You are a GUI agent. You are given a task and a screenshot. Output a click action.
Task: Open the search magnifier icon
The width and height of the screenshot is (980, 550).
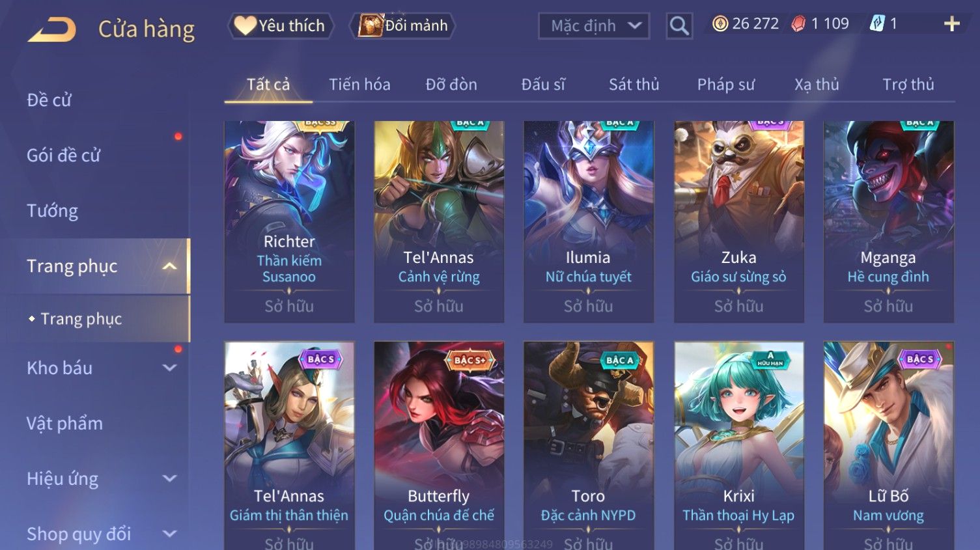click(x=679, y=26)
